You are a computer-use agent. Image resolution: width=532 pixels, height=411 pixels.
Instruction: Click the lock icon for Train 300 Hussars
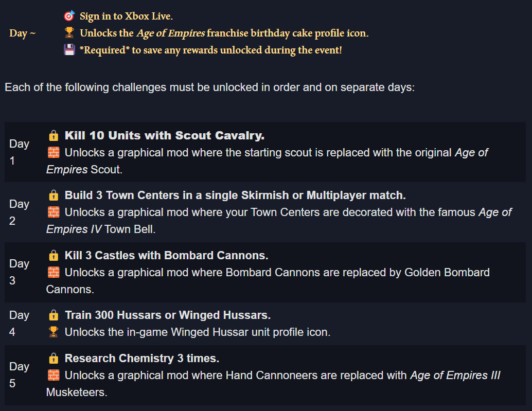[54, 315]
